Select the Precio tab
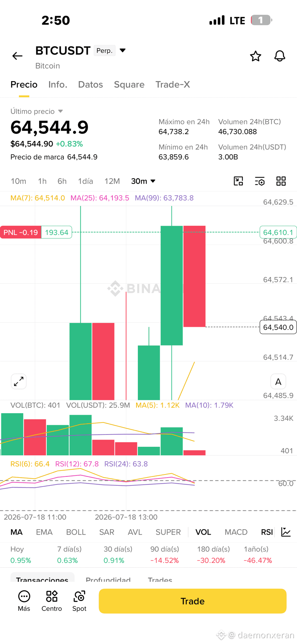 (24, 85)
